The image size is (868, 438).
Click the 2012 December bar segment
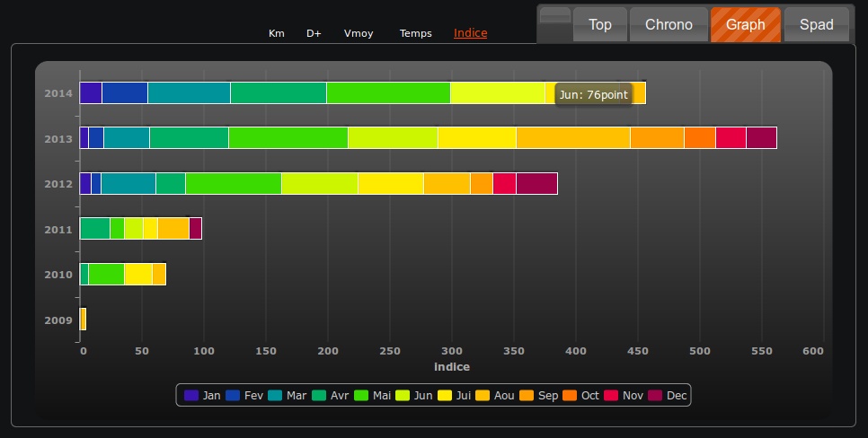coord(536,184)
